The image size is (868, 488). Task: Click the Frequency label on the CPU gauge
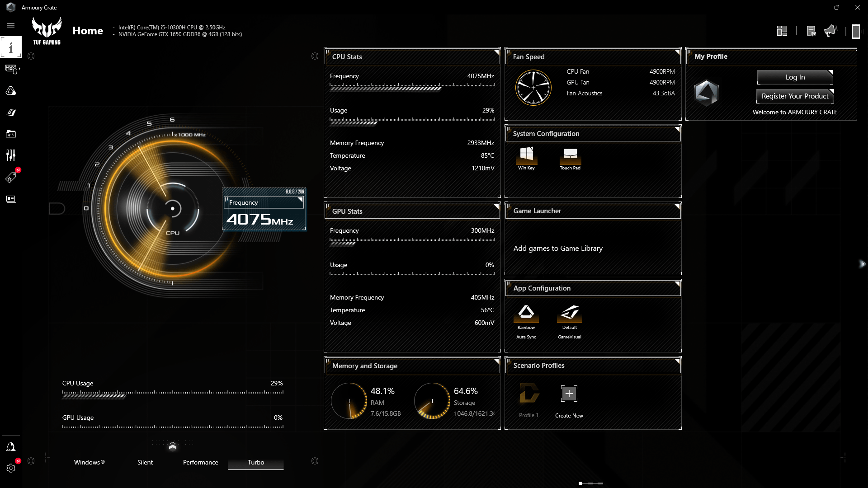[x=244, y=202]
